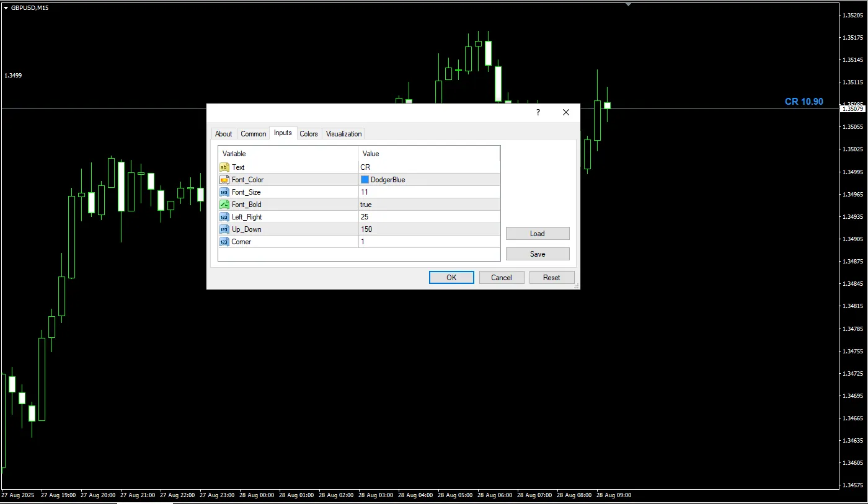Click the integer icon beside Corner
Viewport: 868px width, 504px height.
pyautogui.click(x=224, y=242)
